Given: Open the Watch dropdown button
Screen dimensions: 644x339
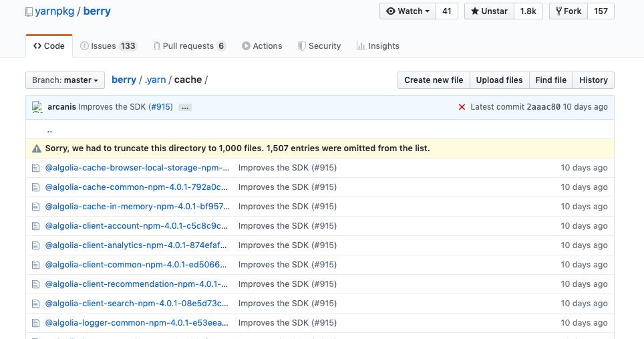Looking at the screenshot, I should click(408, 11).
